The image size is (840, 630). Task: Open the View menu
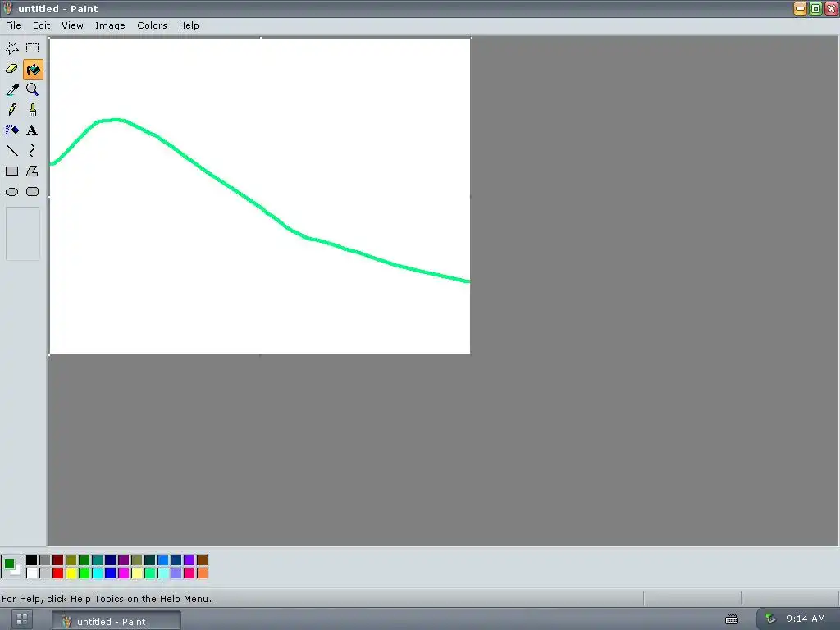72,25
